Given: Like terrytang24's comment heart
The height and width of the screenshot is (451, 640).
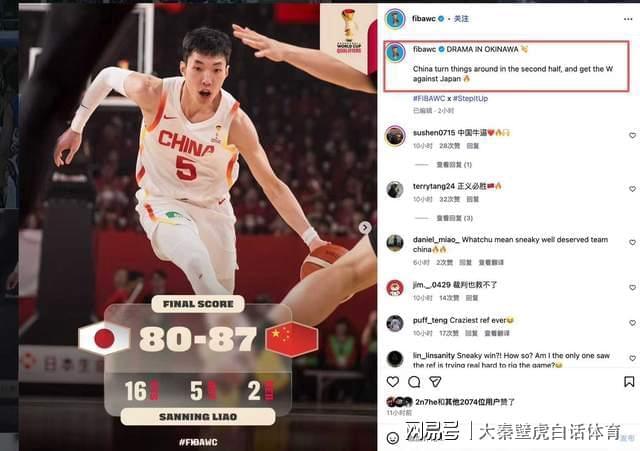Looking at the screenshot, I should pyautogui.click(x=632, y=189).
